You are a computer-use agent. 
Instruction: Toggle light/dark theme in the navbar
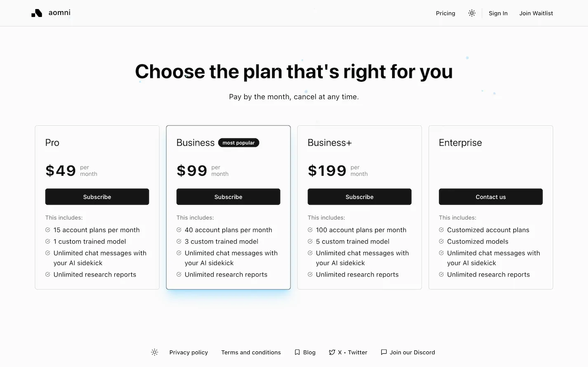(472, 13)
